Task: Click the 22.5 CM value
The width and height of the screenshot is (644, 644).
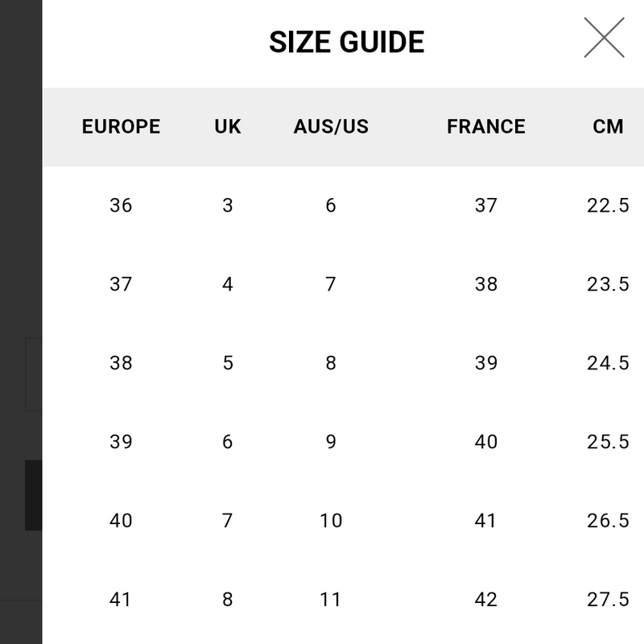Action: pos(608,205)
